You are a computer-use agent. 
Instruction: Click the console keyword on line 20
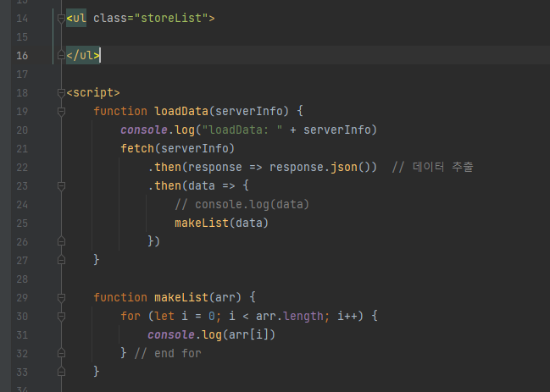click(x=144, y=130)
